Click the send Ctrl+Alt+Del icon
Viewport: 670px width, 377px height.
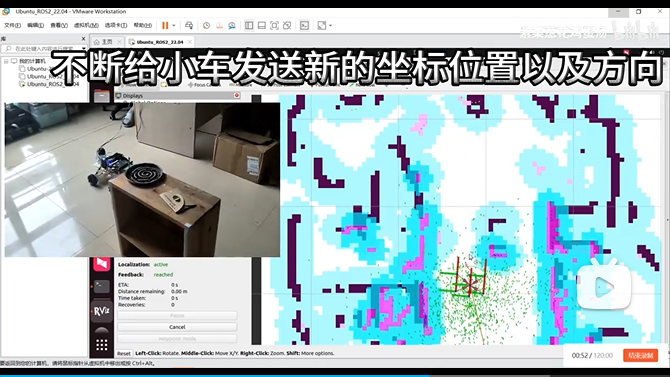[189, 26]
